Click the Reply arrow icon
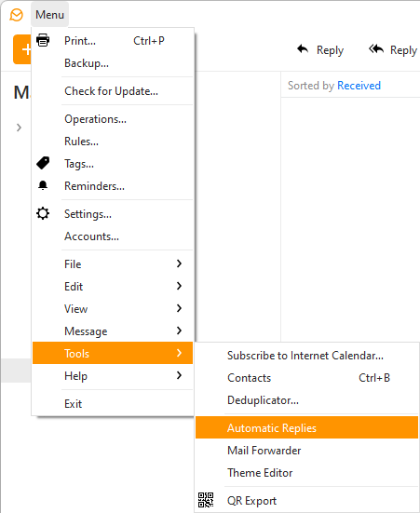Image resolution: width=420 pixels, height=513 pixels. (x=303, y=49)
